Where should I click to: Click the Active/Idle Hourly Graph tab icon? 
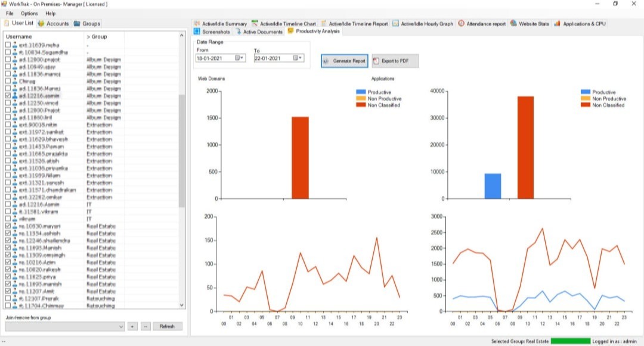[395, 23]
